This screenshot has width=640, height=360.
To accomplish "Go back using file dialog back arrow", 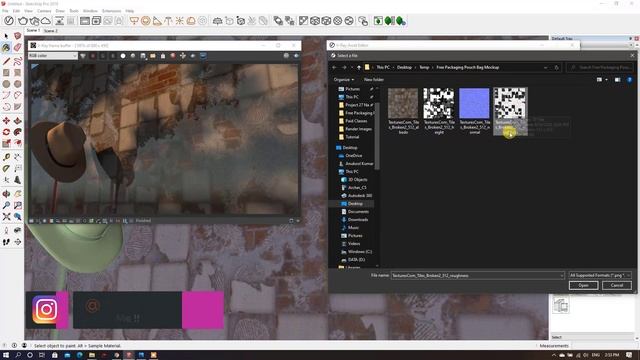I will point(334,67).
